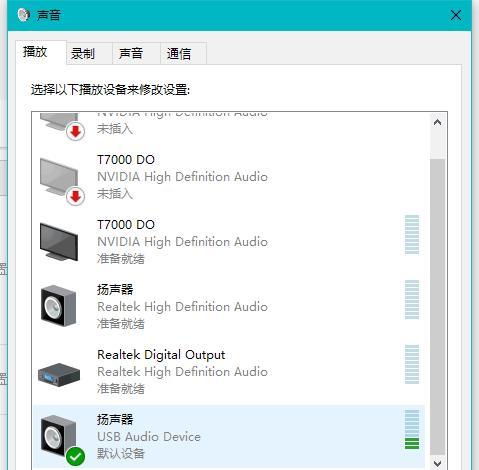
Task: Click the device list scrollbar thumb
Action: coord(438,307)
